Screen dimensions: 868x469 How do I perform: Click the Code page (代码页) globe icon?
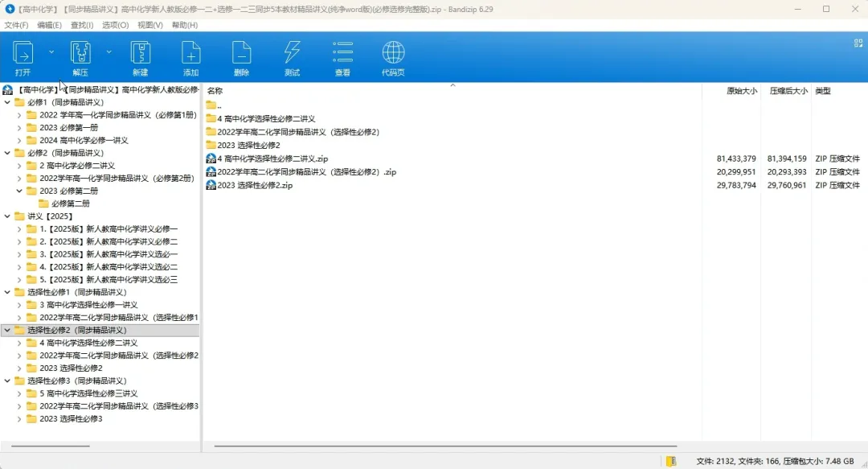[393, 52]
